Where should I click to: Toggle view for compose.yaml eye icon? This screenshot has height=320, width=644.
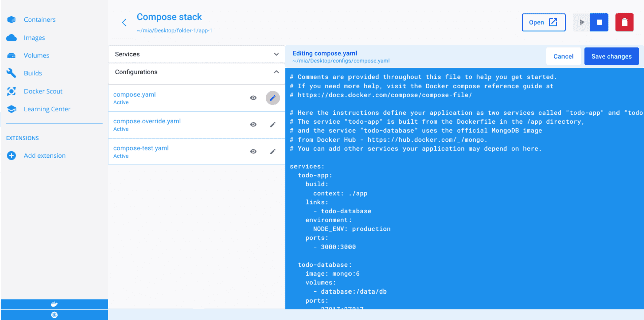click(x=253, y=98)
